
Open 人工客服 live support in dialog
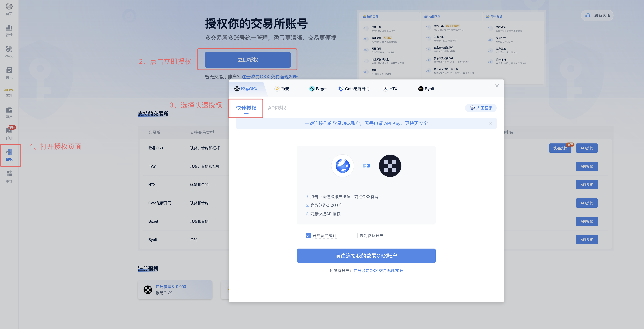click(481, 108)
